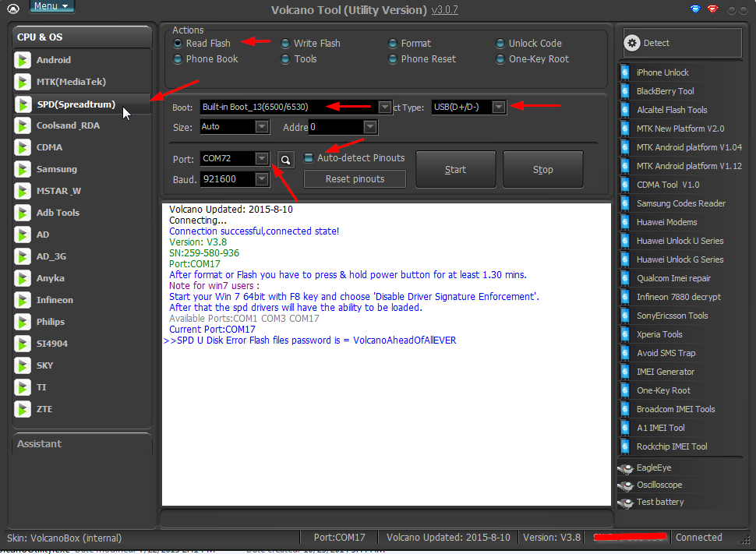The image size is (756, 554).
Task: Select the Tools radio button
Action: 285,58
